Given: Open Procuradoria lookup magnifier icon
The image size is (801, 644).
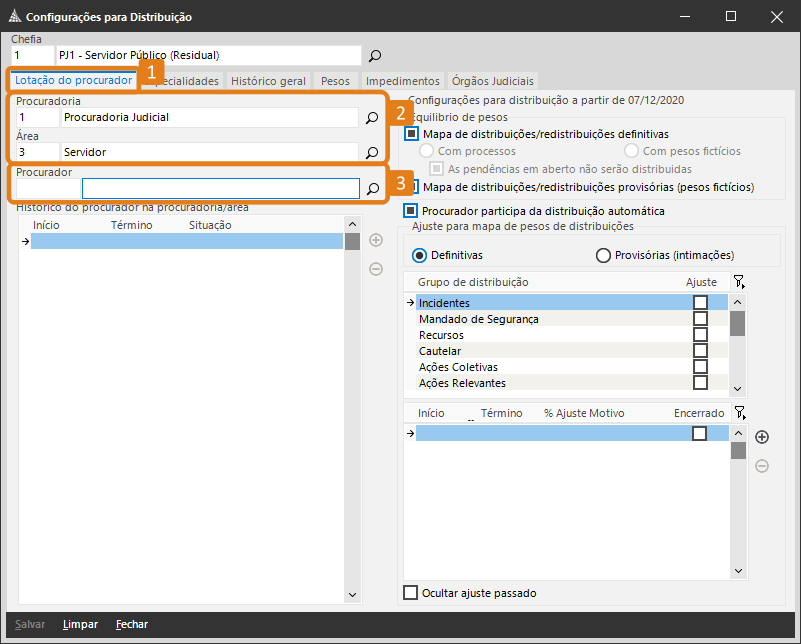Looking at the screenshot, I should [372, 118].
